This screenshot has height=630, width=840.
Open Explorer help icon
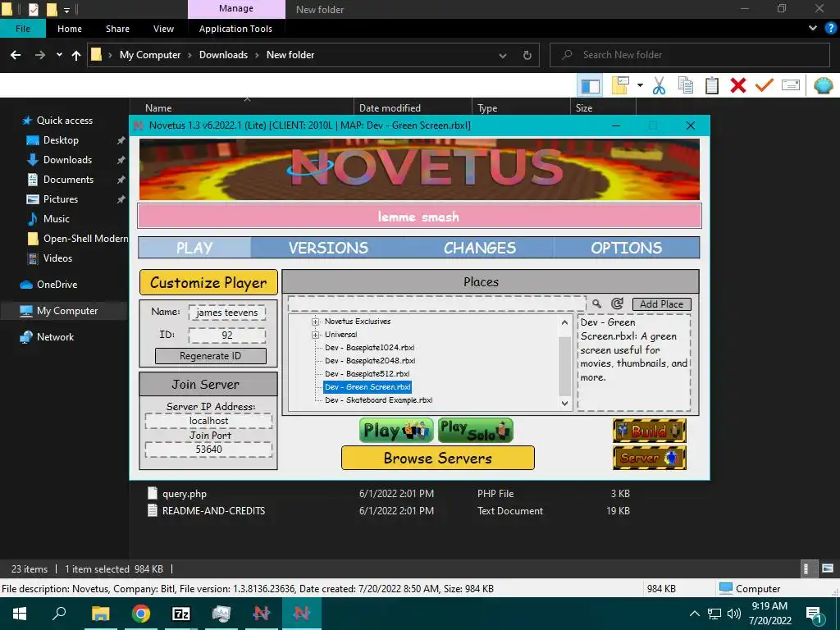point(830,29)
